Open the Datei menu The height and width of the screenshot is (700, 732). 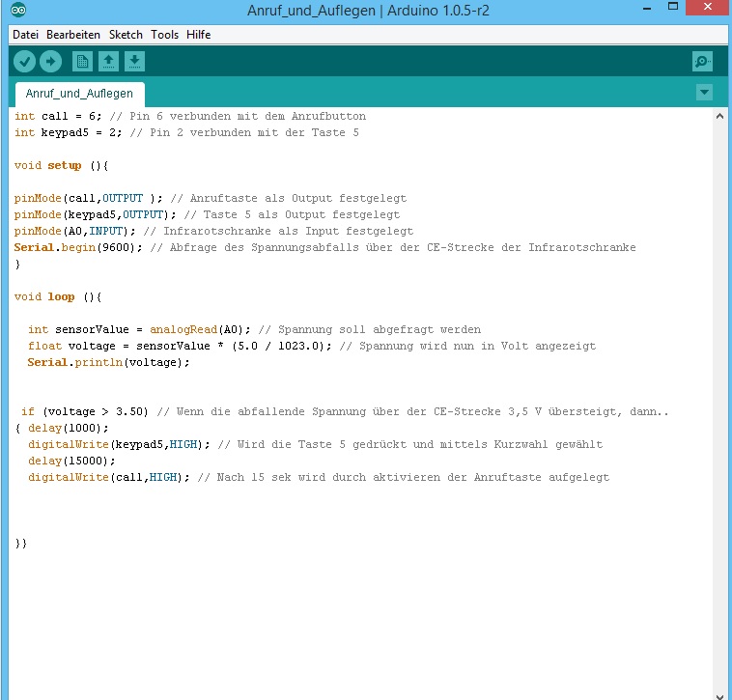point(25,35)
